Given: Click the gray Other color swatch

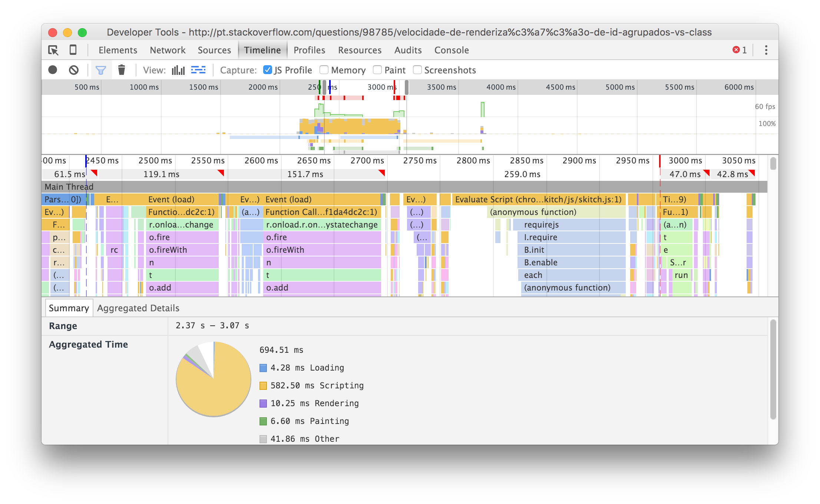Looking at the screenshot, I should click(x=263, y=439).
